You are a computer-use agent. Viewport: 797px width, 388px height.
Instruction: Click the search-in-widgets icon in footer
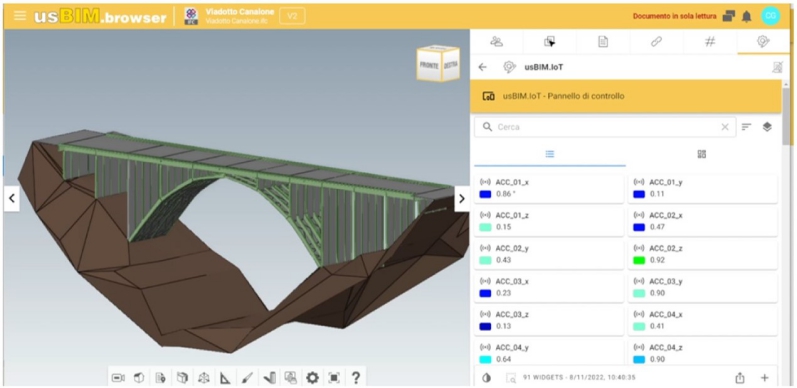click(x=511, y=378)
